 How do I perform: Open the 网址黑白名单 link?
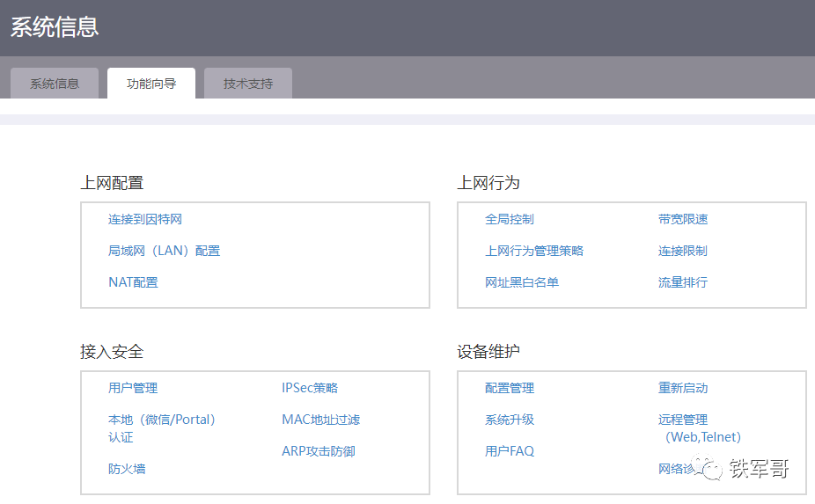(522, 282)
